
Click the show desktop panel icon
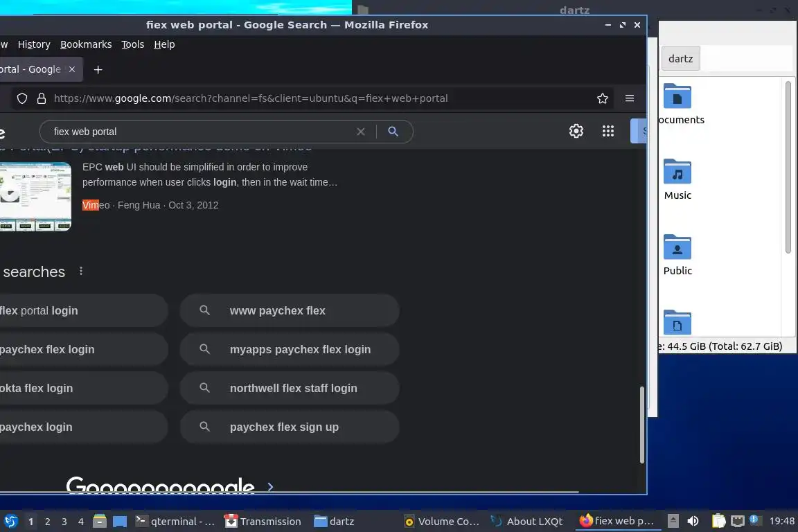pyautogui.click(x=120, y=522)
